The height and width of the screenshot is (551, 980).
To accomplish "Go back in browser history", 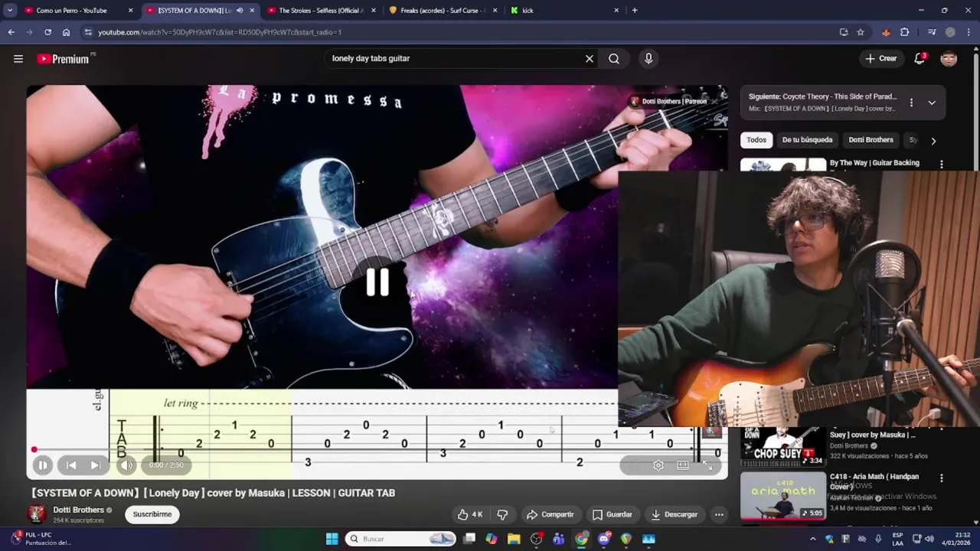I will (x=11, y=32).
